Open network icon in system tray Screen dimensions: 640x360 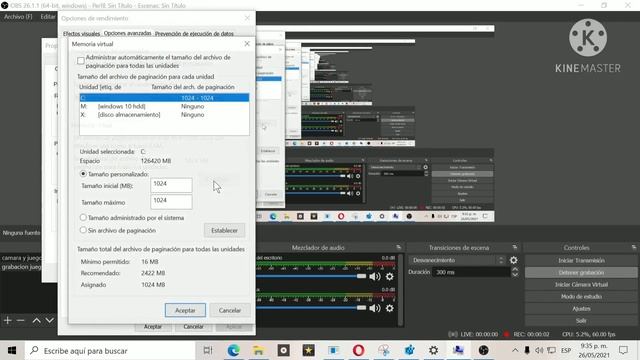click(551, 350)
